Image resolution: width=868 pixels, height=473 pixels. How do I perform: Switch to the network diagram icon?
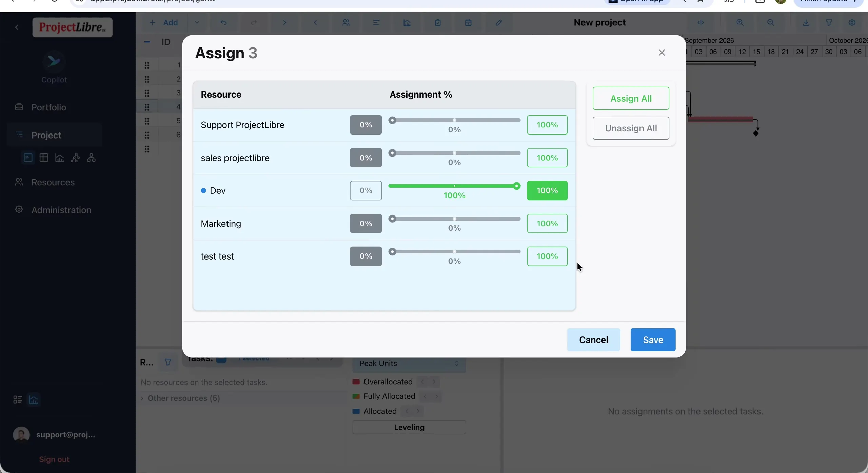coord(75,158)
